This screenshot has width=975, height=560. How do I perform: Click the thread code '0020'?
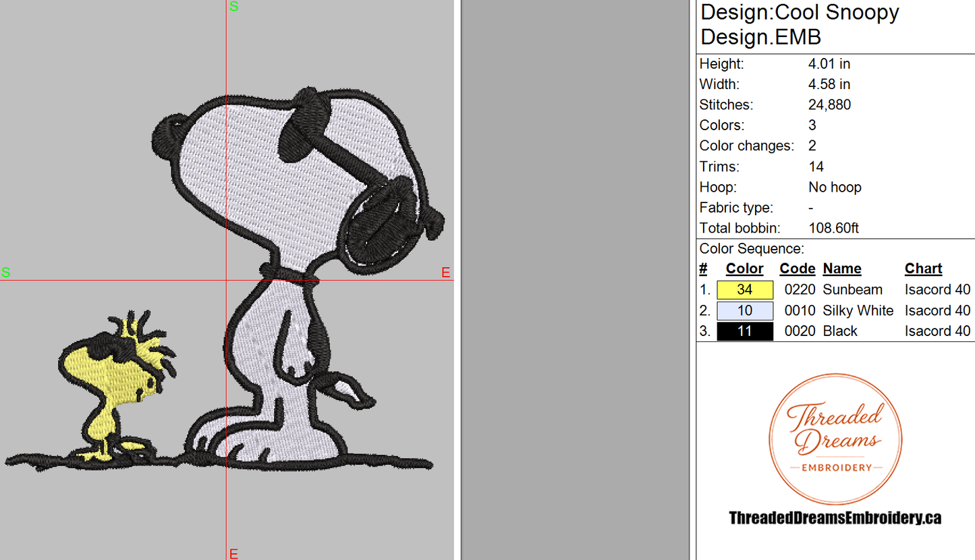click(800, 331)
